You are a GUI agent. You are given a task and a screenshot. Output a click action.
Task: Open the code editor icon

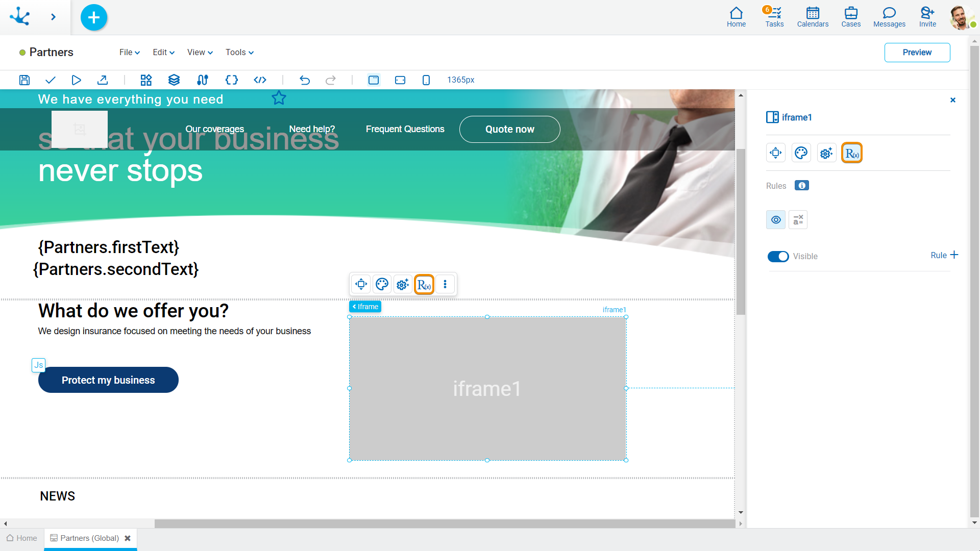[x=260, y=80]
